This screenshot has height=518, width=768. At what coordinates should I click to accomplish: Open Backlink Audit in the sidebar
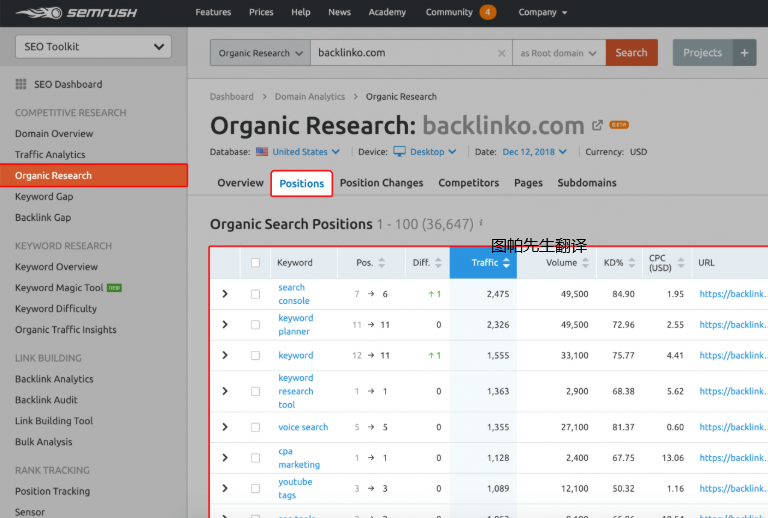(x=46, y=400)
